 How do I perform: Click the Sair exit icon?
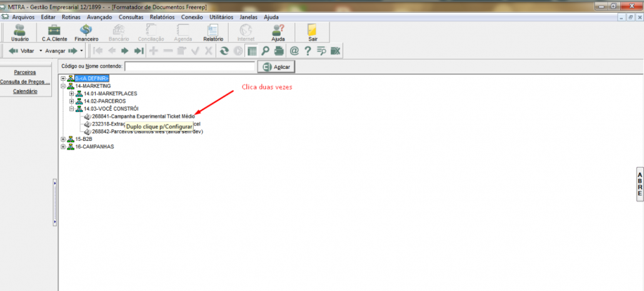click(x=313, y=33)
